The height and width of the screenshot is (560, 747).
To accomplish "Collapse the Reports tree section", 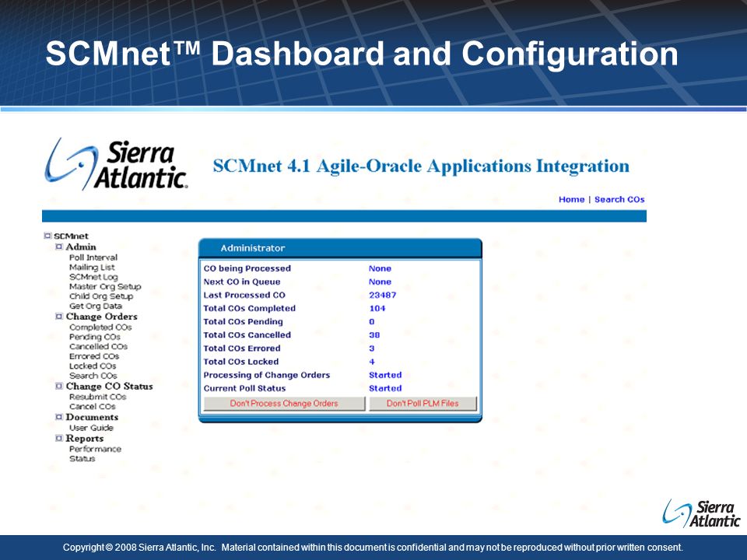I will coord(59,438).
